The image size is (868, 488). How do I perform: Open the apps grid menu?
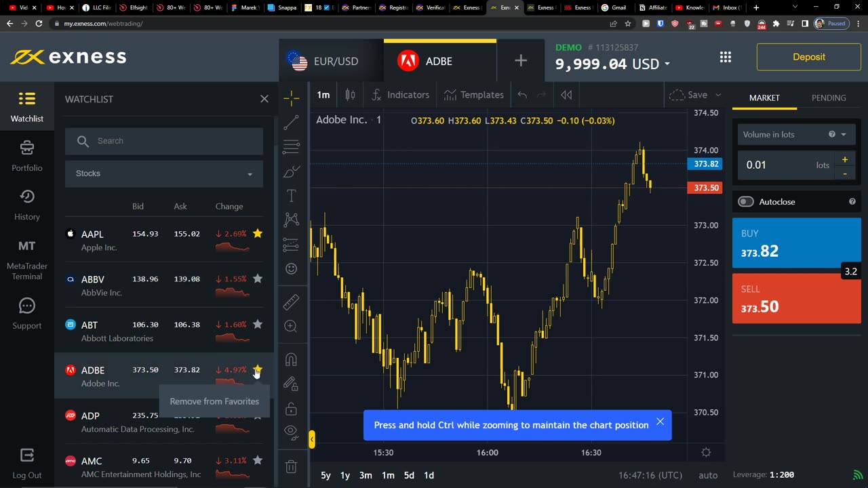pos(726,57)
